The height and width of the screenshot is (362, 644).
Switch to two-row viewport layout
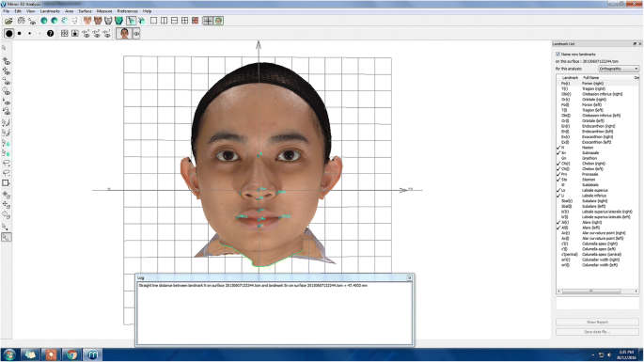click(x=174, y=21)
